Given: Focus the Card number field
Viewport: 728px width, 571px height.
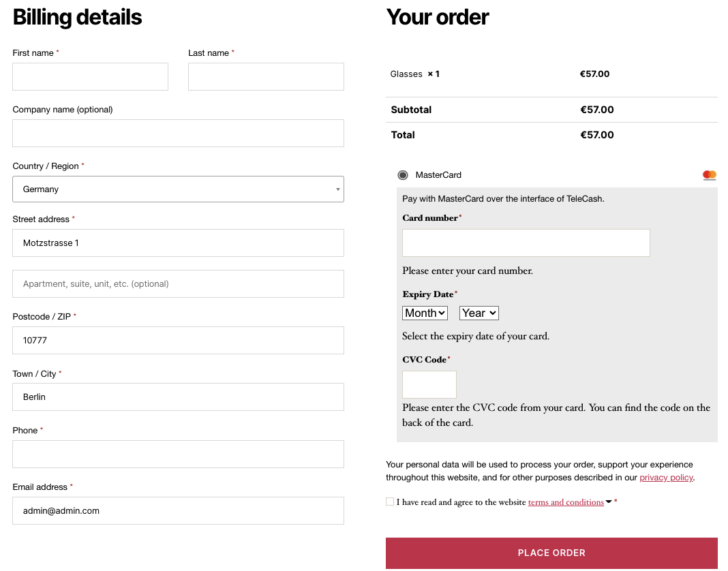Looking at the screenshot, I should tap(526, 243).
